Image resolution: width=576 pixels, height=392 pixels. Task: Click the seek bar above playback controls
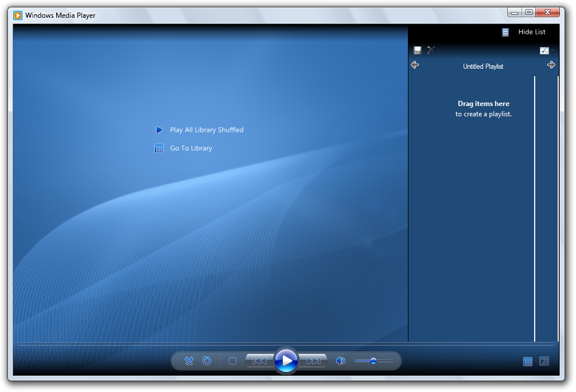[x=286, y=344]
